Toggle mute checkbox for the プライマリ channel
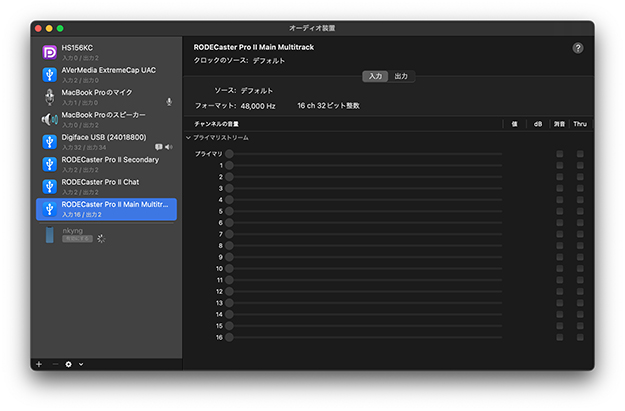 [x=560, y=154]
